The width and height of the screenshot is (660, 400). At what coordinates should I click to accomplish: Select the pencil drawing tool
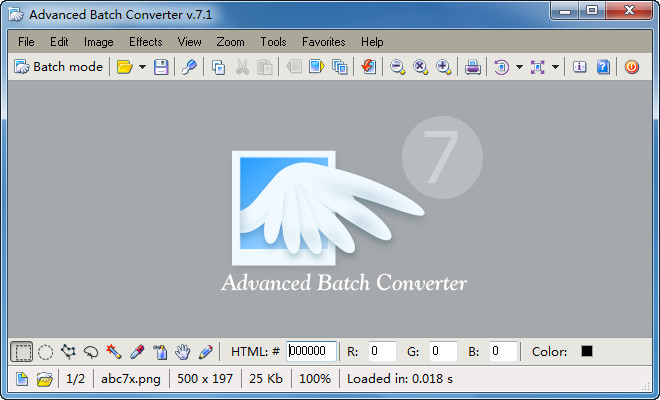click(x=205, y=352)
